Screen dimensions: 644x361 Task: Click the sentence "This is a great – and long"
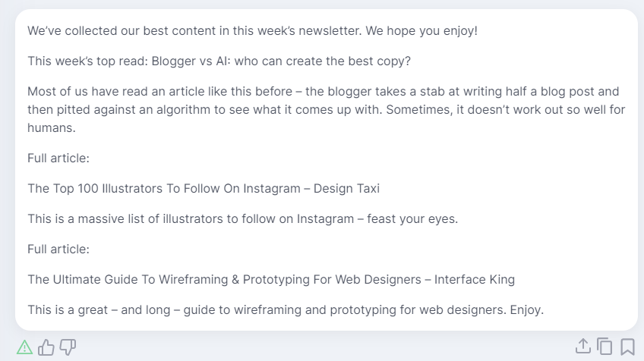pyautogui.click(x=286, y=309)
